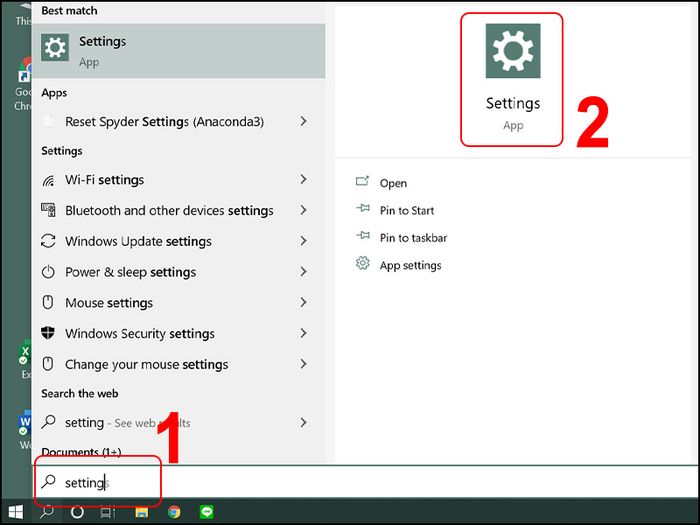Click the web search magnifier icon beside setting
This screenshot has width=700, height=525.
click(x=48, y=422)
